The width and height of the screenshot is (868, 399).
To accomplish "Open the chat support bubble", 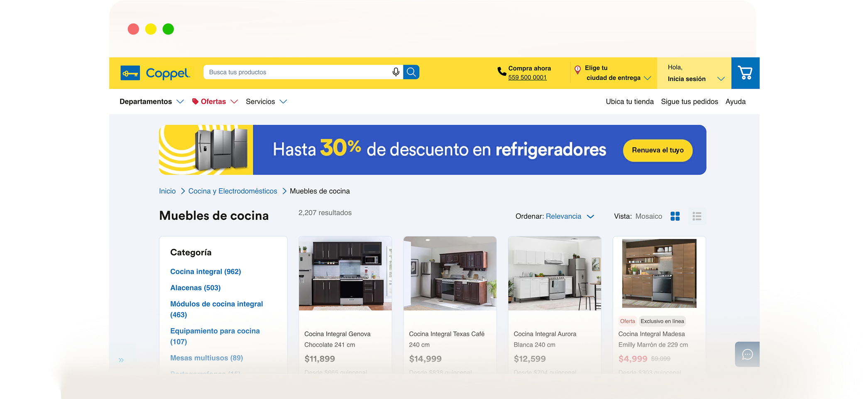I will [747, 354].
